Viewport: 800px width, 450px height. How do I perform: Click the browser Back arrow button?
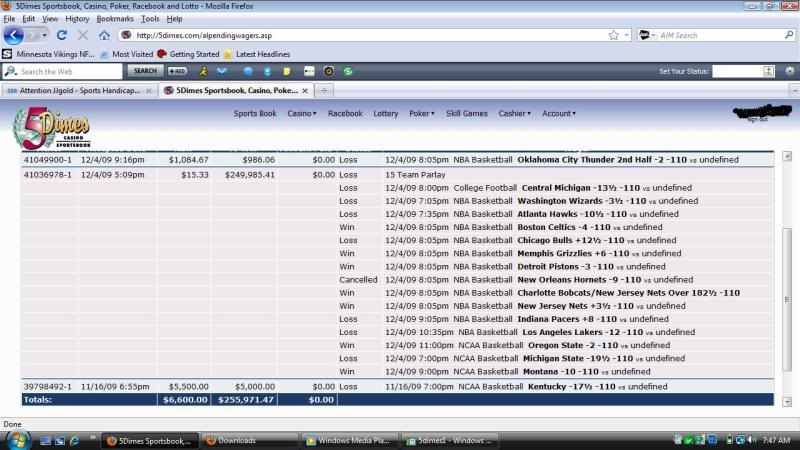point(13,35)
